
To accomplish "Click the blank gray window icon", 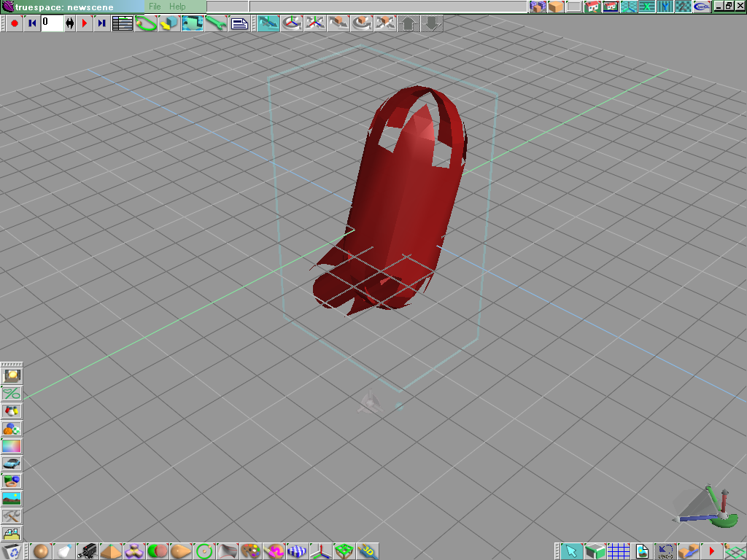I will 574,7.
